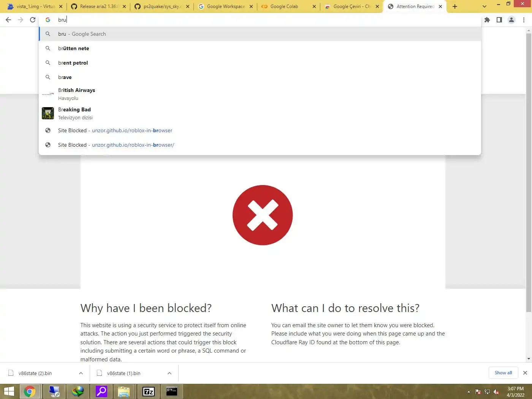532x399 pixels.
Task: Open the tab search chevron
Action: point(484,6)
